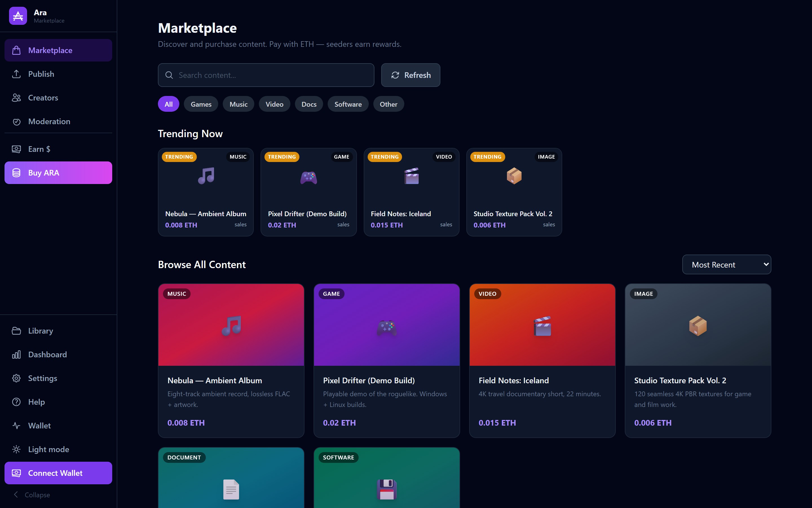Click the Settings gear icon
Image resolution: width=812 pixels, height=508 pixels.
click(16, 378)
